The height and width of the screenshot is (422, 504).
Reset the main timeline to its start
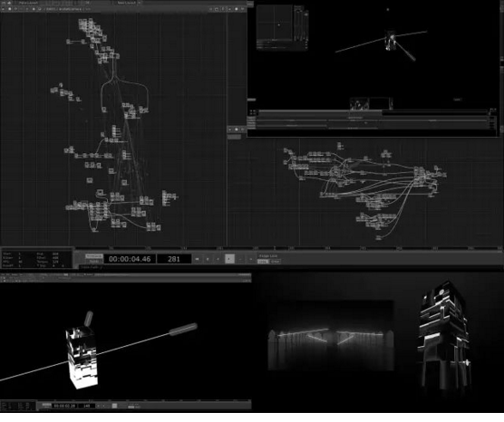pyautogui.click(x=197, y=259)
